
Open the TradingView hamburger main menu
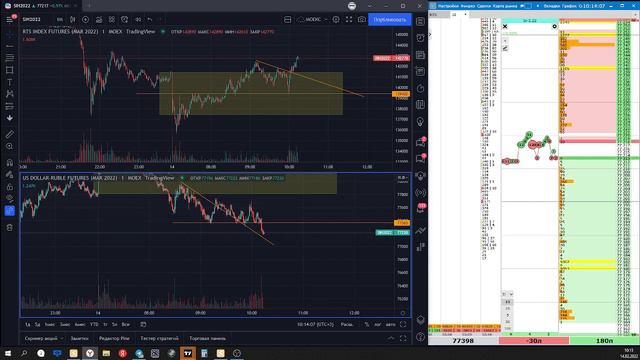[9, 19]
